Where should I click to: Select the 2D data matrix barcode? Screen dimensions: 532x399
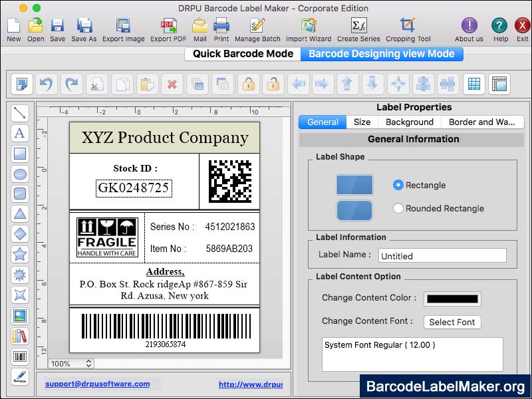[x=230, y=182]
